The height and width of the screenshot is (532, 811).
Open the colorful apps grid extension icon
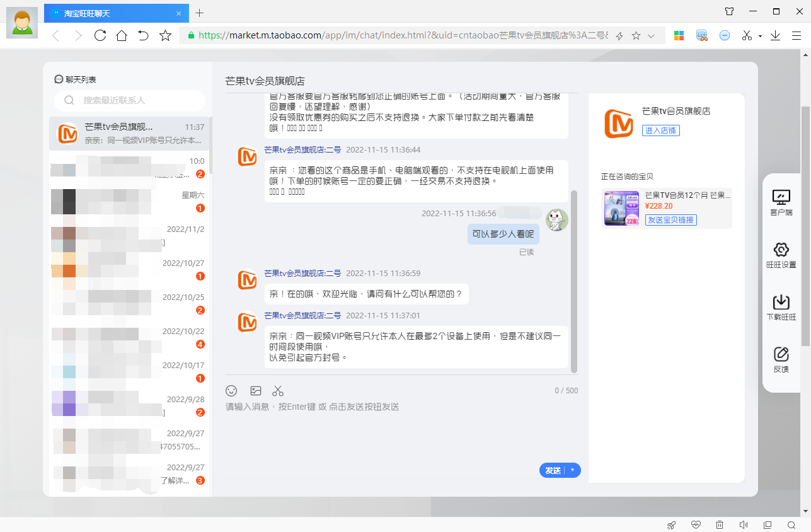coord(679,36)
